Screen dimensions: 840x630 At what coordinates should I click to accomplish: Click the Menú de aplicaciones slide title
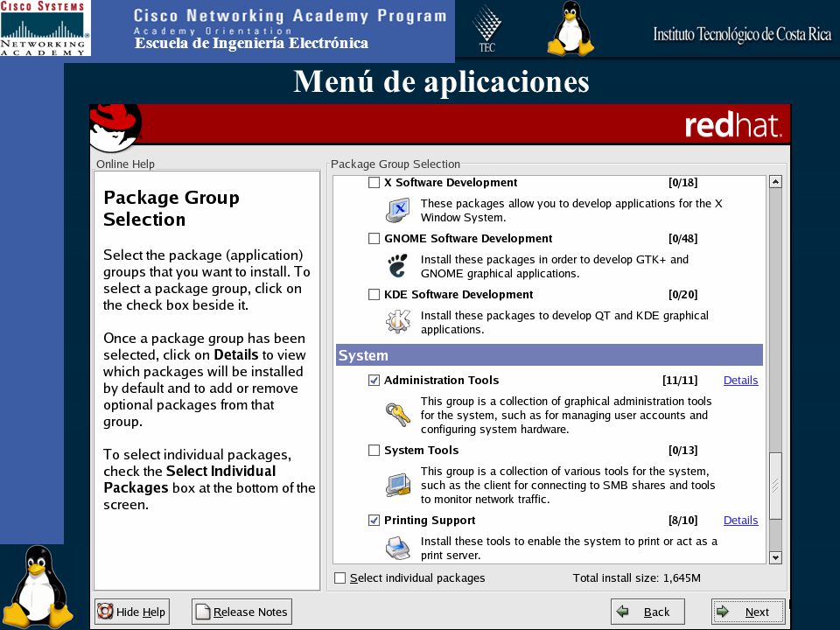[441, 82]
